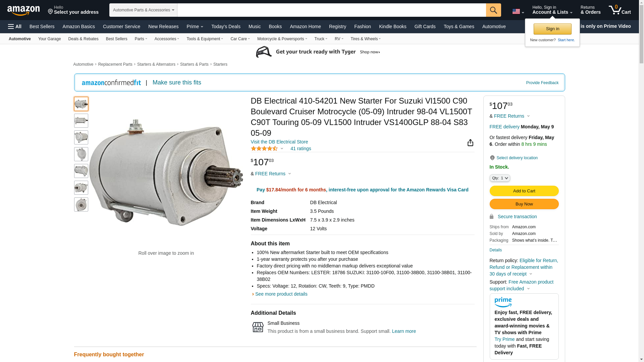The width and height of the screenshot is (644, 362).
Task: Click the Buy Now button
Action: (524, 204)
